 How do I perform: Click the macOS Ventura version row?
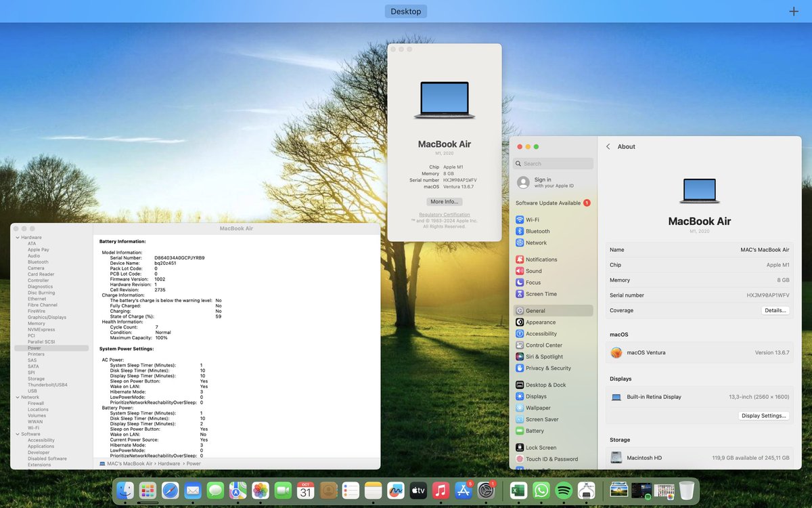[x=700, y=353]
